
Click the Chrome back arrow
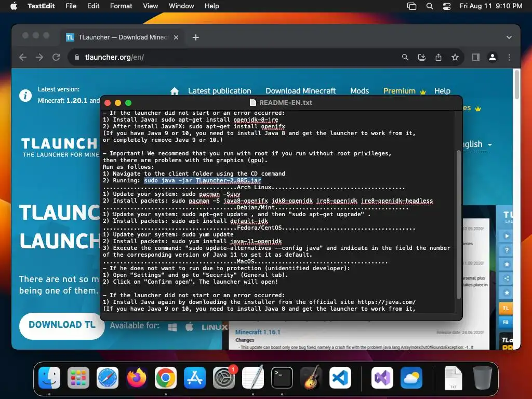pos(23,57)
